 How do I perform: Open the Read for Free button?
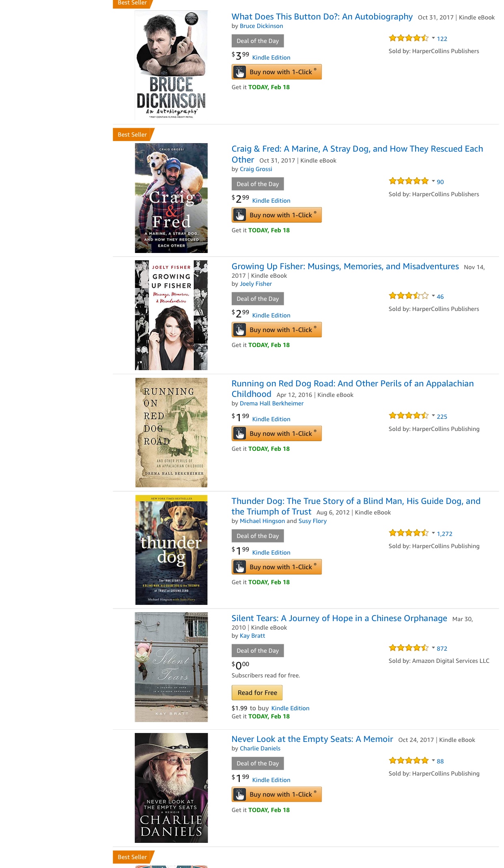click(257, 693)
